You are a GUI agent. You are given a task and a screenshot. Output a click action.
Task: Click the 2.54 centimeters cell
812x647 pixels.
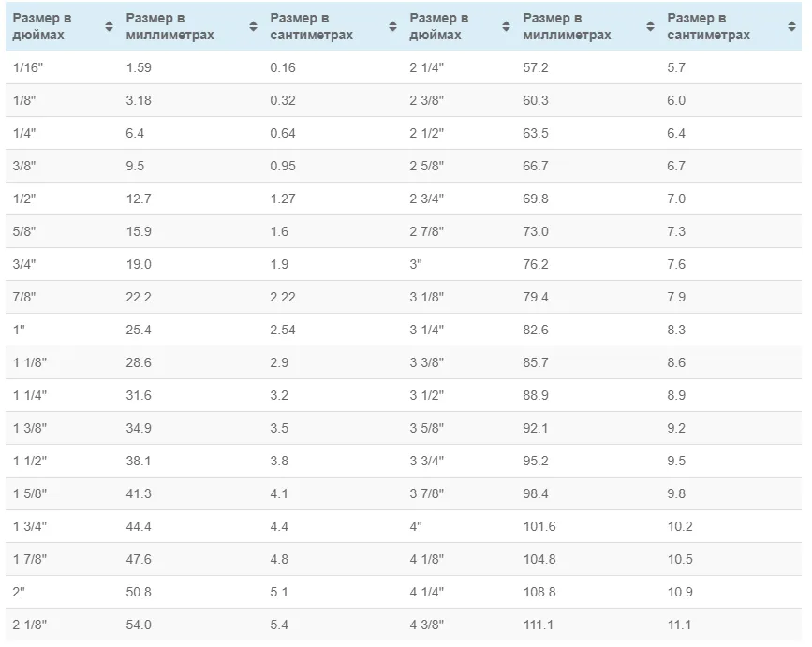coord(283,330)
